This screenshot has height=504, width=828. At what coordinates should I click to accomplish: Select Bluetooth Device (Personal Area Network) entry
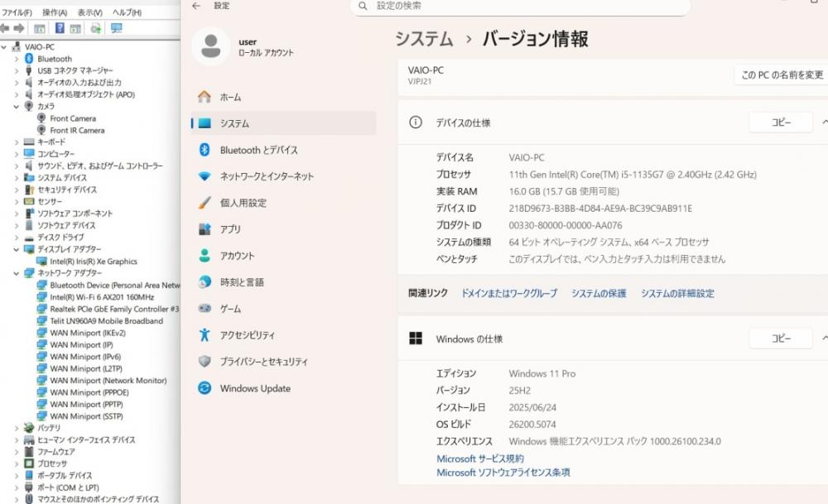point(114,285)
